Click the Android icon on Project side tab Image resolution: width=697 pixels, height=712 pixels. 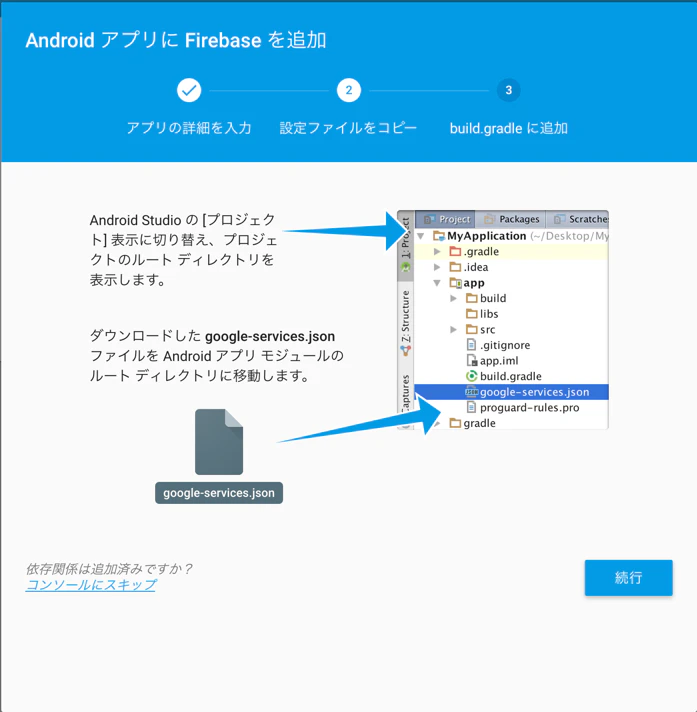point(405,267)
